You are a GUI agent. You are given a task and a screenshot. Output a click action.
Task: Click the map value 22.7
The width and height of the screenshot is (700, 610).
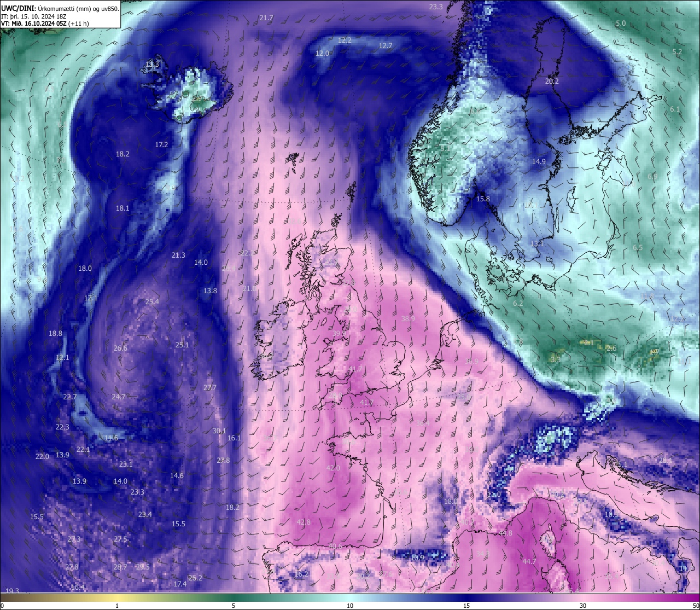click(70, 397)
